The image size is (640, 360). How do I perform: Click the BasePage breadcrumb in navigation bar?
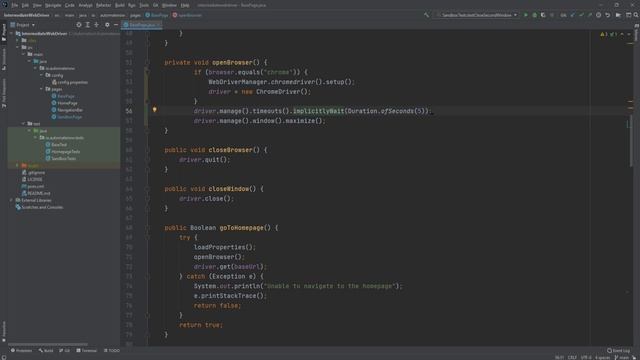[x=157, y=15]
